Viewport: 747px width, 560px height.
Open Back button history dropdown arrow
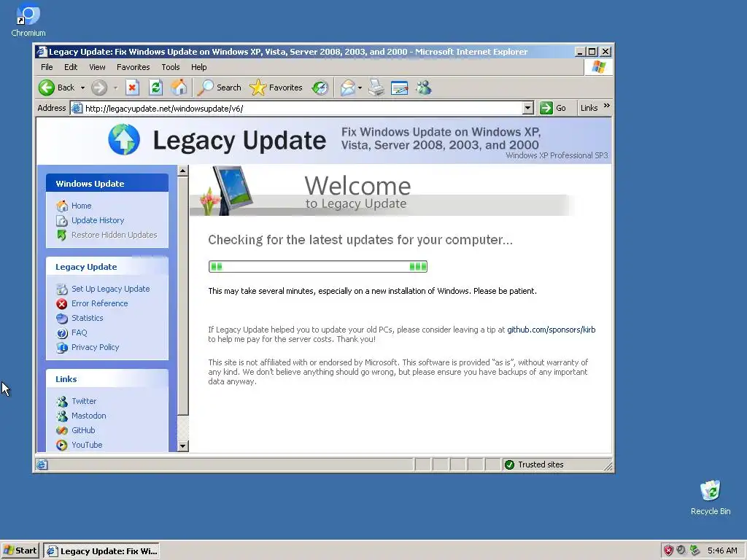82,87
